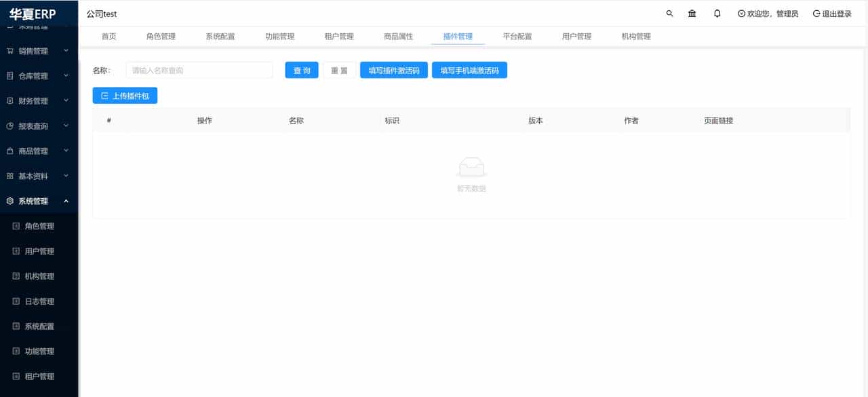Click the 商品管理 goods icon in sidebar
Screen dimensions: 868x397
tap(9, 151)
